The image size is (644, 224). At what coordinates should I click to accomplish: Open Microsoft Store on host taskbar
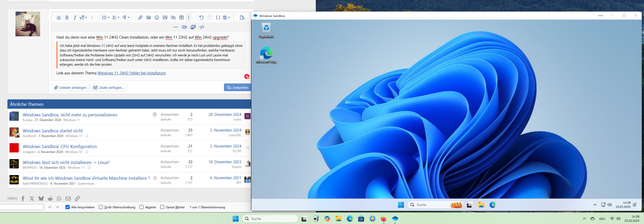[361, 219]
